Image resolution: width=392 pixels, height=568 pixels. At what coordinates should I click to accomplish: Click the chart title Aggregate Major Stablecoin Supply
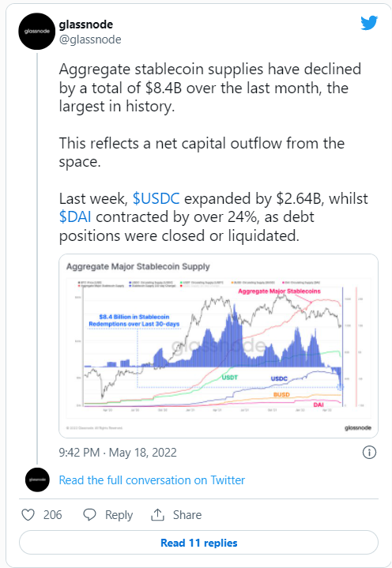click(x=138, y=266)
